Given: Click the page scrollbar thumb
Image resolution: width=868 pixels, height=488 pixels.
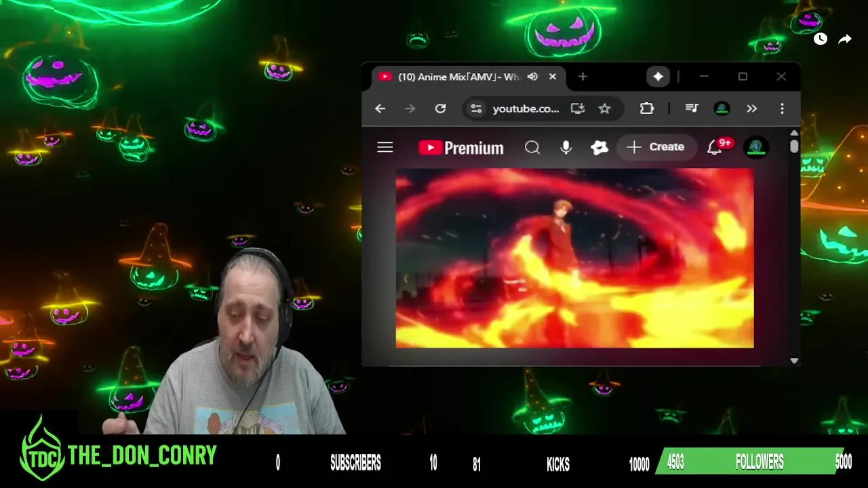Looking at the screenshot, I should [x=794, y=146].
